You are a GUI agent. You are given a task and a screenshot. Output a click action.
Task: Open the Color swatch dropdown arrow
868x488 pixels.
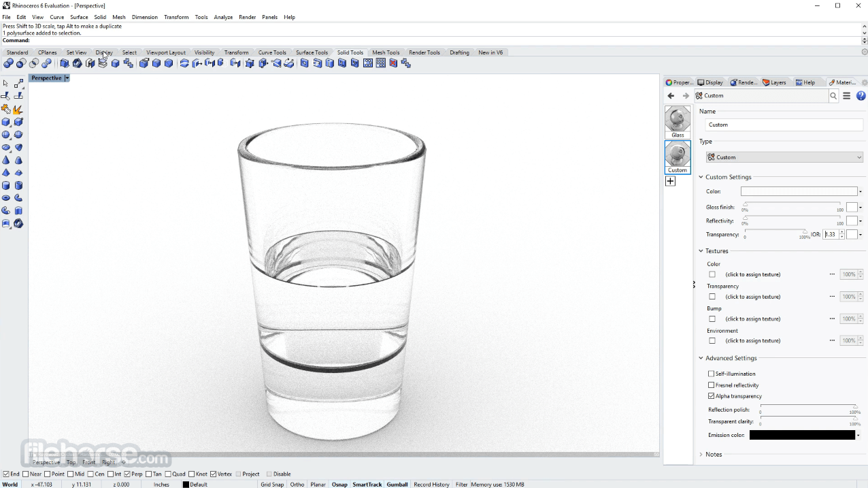tap(861, 192)
